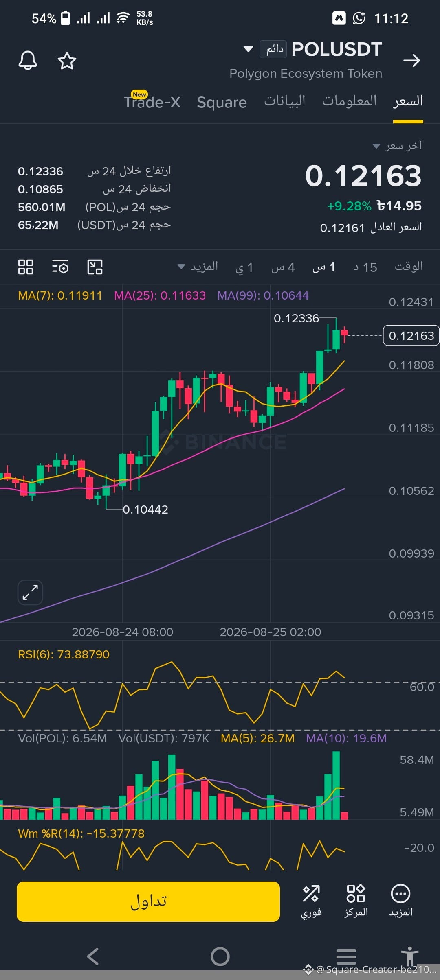The image size is (440, 980).
Task: Expand chart to fullscreen with arrows icon
Action: pyautogui.click(x=30, y=592)
